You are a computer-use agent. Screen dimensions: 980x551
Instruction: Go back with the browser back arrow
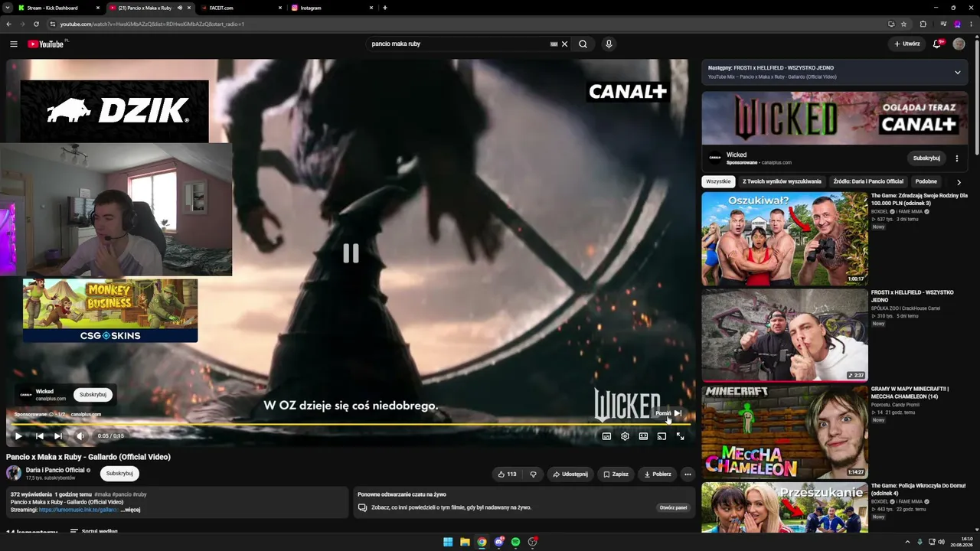[8, 24]
